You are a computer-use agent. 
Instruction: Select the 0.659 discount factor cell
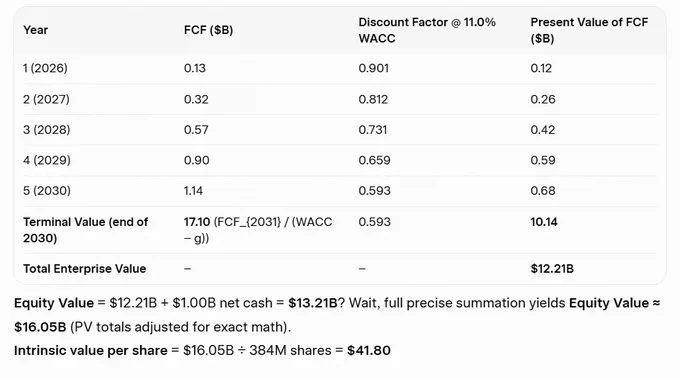[x=374, y=160]
